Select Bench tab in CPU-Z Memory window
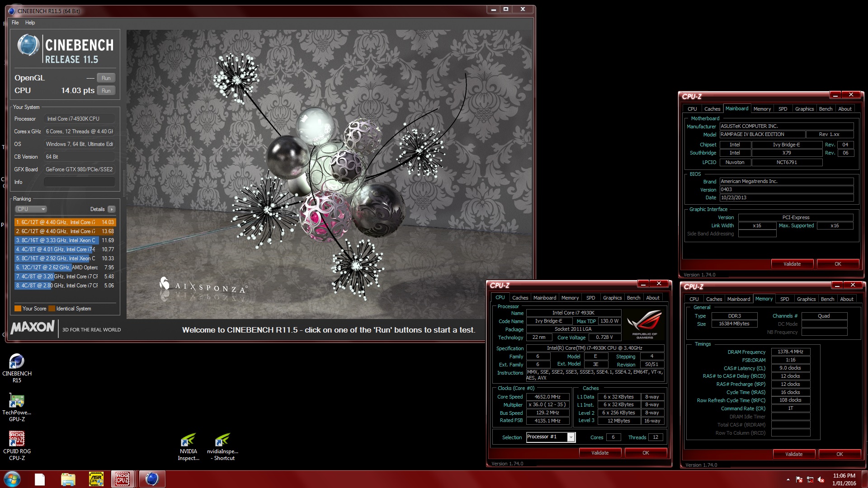The width and height of the screenshot is (868, 488). (x=827, y=299)
